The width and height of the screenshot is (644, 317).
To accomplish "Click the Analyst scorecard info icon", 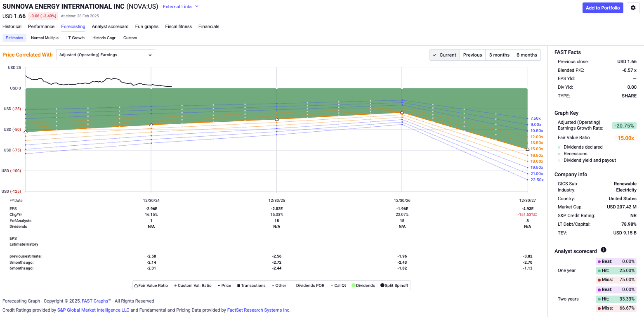I will [x=604, y=250].
